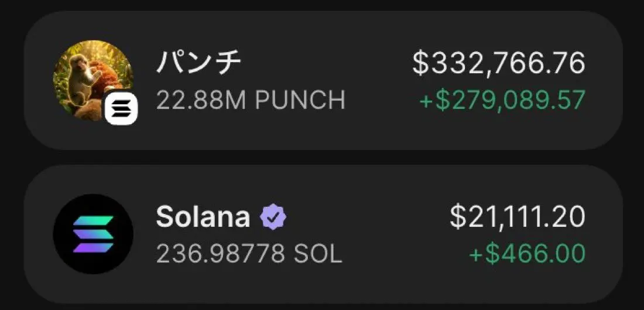Select the $21,111.20 Solana value
The height and width of the screenshot is (310, 644).
point(518,217)
